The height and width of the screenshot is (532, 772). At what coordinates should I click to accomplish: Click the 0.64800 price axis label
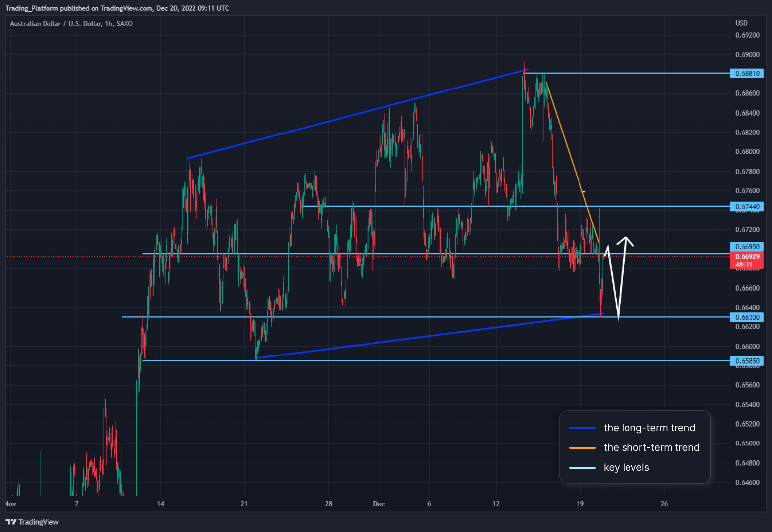coord(747,463)
